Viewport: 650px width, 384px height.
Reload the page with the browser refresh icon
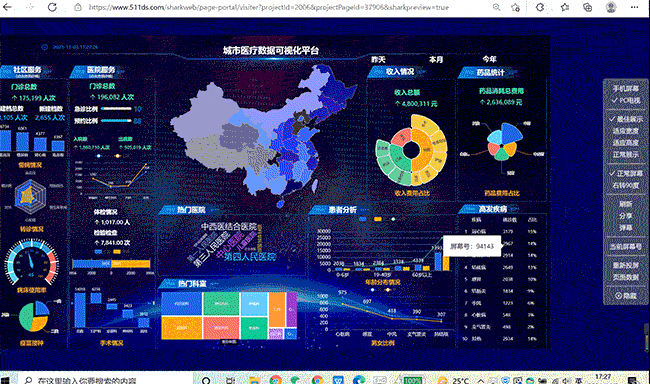pyautogui.click(x=52, y=7)
